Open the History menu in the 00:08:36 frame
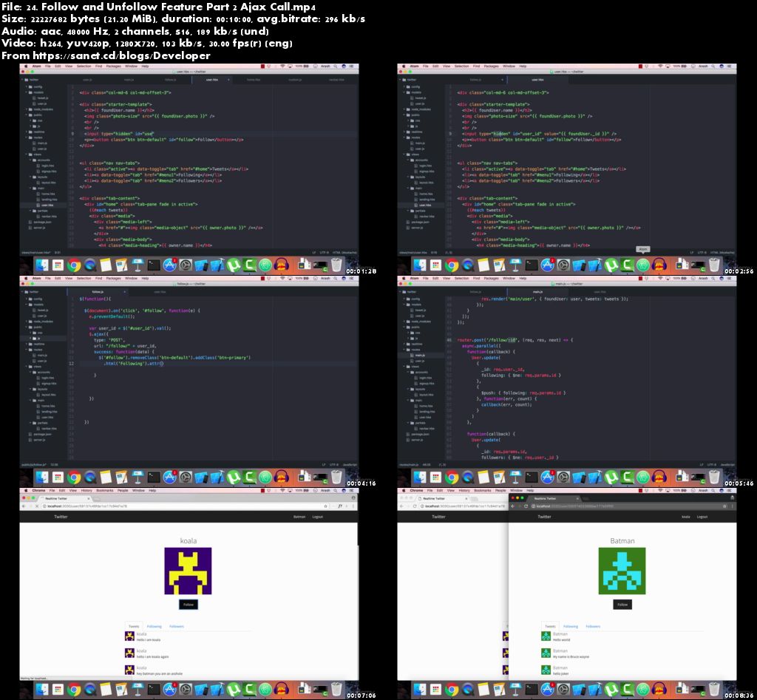Screen dimensions: 757x700 464,491
